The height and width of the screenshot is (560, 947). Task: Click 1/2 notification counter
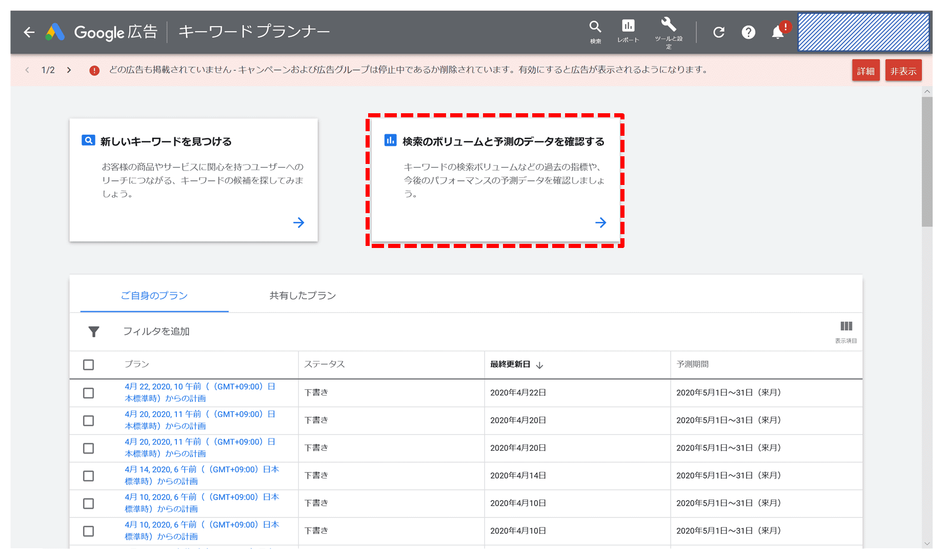coord(48,70)
